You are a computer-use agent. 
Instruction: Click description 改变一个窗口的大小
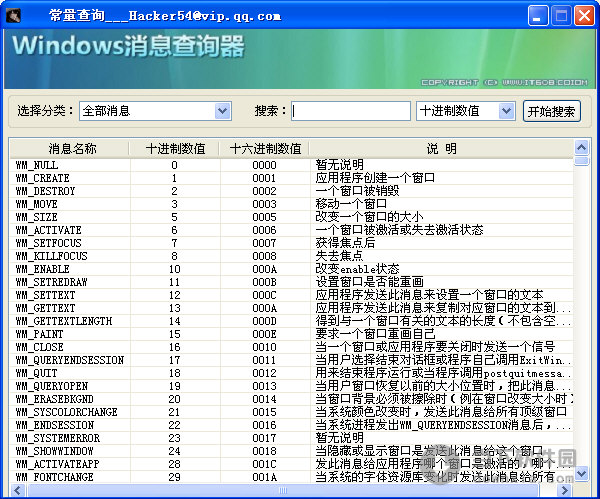[x=369, y=217]
